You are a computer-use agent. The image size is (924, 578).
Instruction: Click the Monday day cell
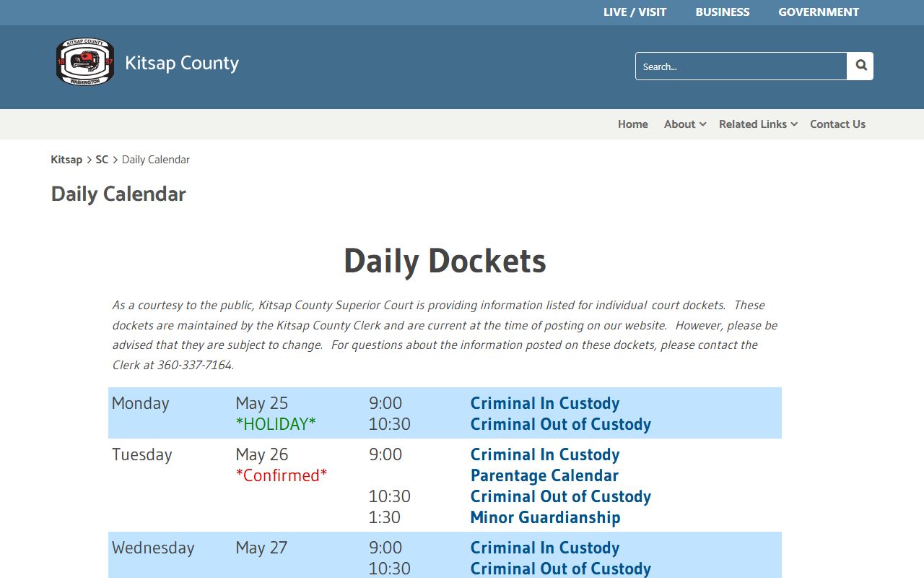(140, 403)
